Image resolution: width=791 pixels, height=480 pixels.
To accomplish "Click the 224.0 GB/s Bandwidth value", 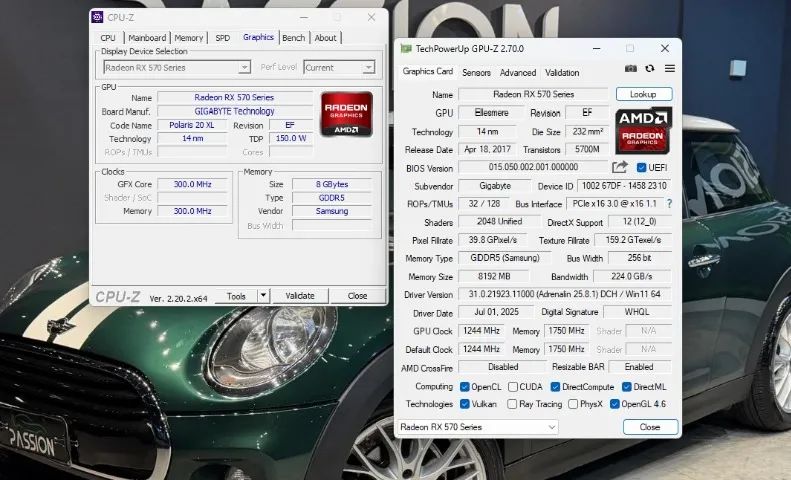I will tap(632, 276).
